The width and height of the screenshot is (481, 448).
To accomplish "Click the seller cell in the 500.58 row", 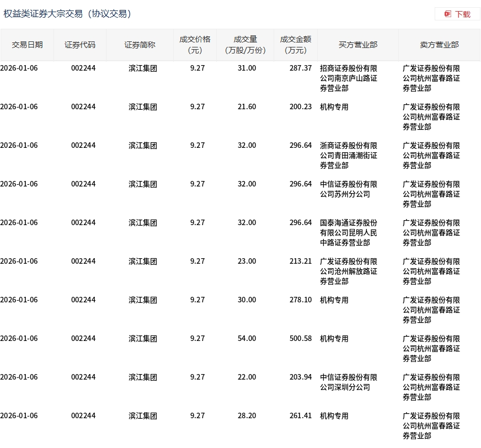I will tap(431, 349).
